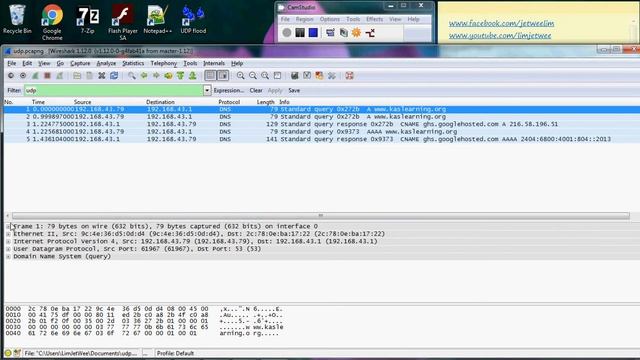Image resolution: width=640 pixels, height=360 pixels.
Task: Open www.youtube.com/limjetwee link
Action: click(x=500, y=36)
